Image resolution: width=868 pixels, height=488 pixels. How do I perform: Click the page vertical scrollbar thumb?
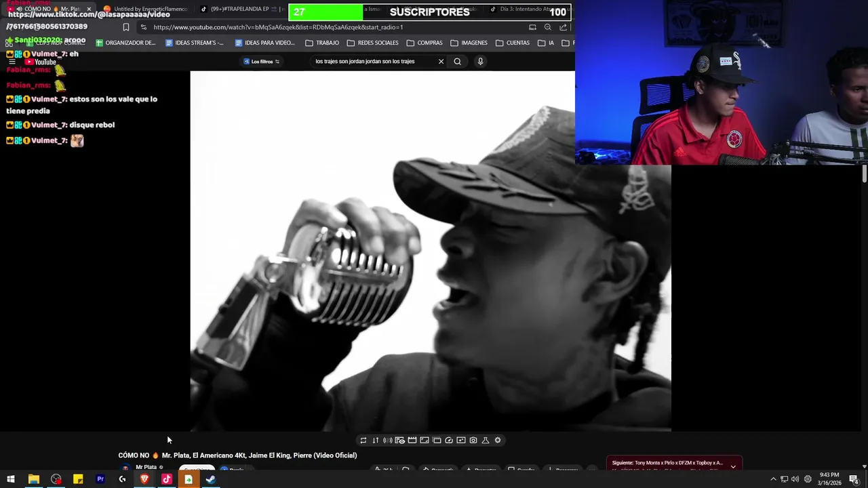(865, 174)
